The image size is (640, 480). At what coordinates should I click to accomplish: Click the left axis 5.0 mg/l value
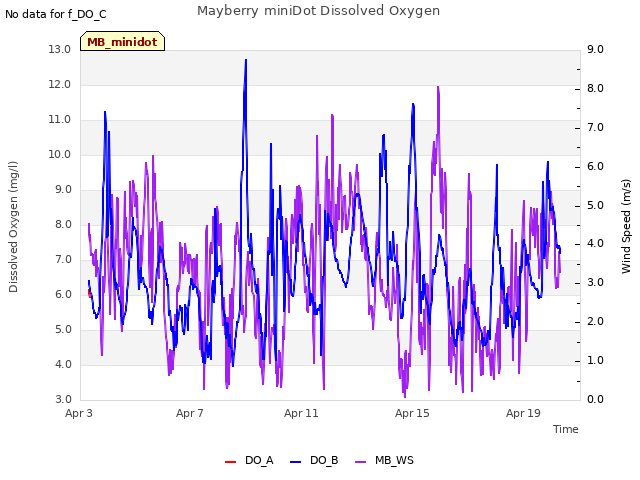click(x=63, y=330)
